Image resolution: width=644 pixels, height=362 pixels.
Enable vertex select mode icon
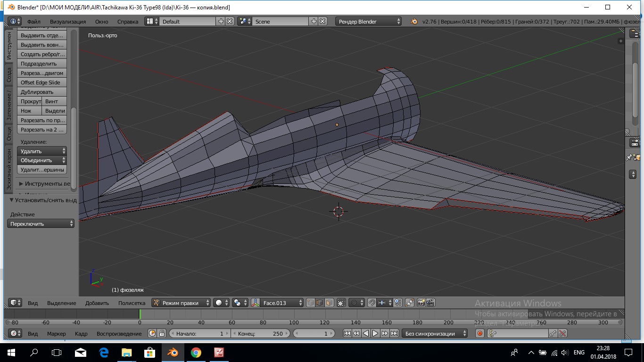point(311,303)
